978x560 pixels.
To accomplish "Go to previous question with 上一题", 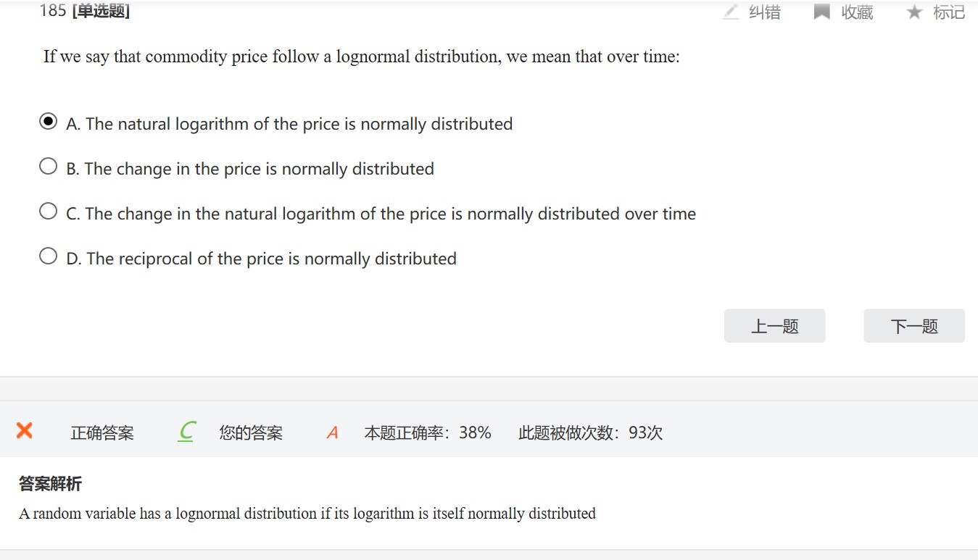I will (774, 326).
